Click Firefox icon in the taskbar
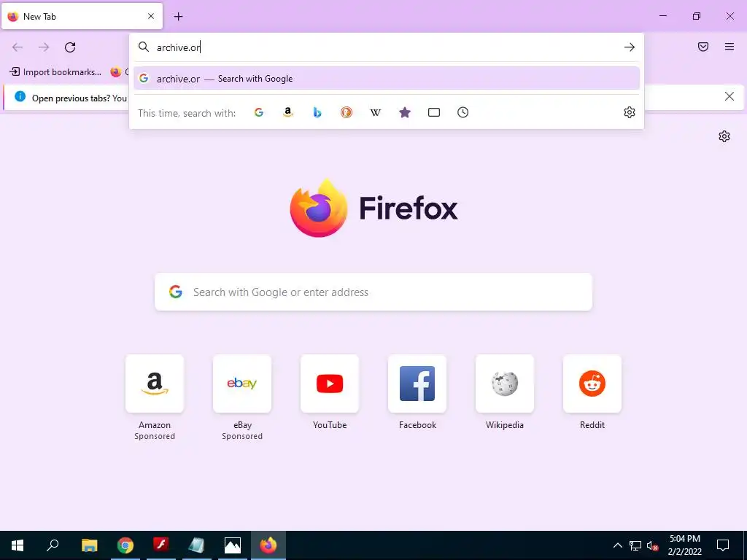 268,545
